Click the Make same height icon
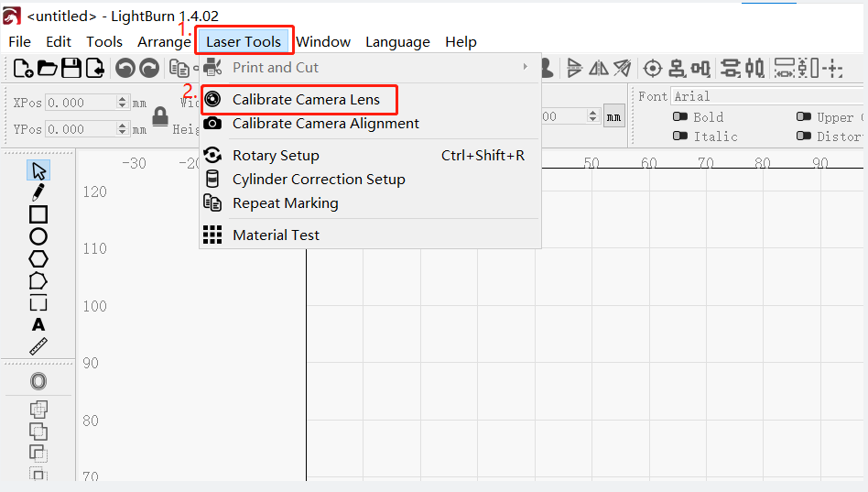 pos(808,69)
